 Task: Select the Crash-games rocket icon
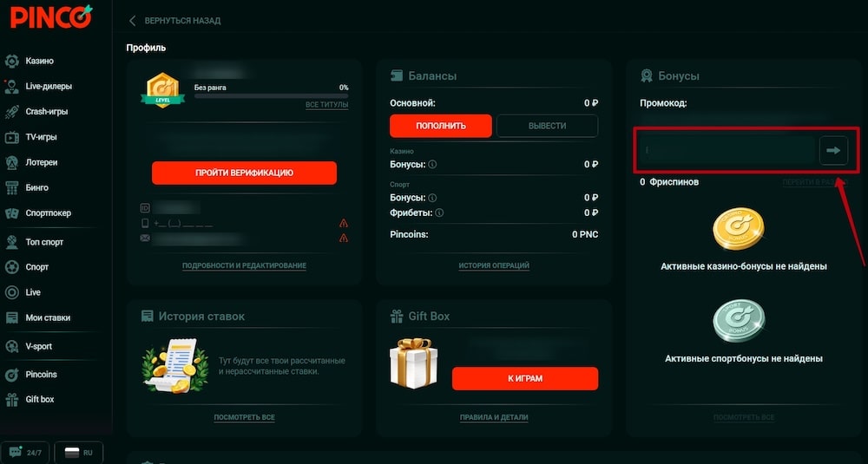coord(12,111)
